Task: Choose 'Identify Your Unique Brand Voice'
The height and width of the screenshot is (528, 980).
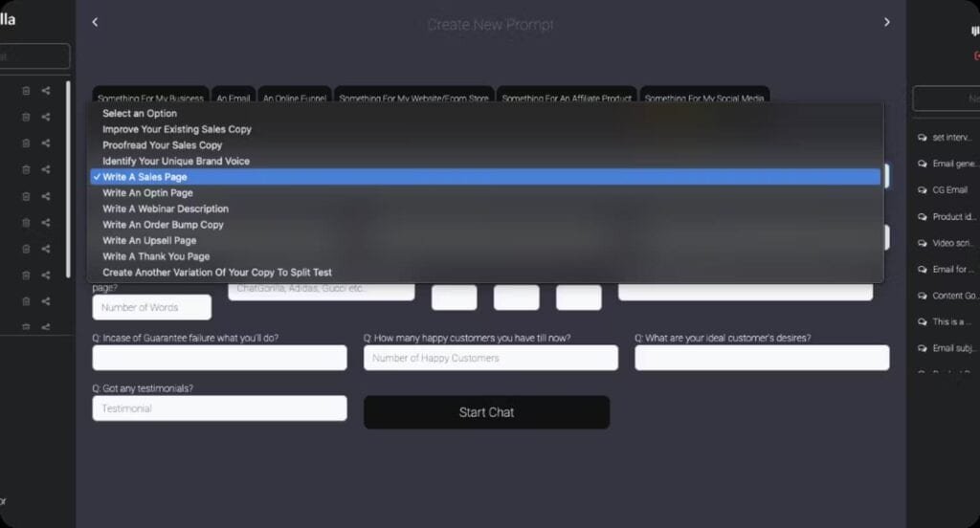Action: click(x=485, y=162)
